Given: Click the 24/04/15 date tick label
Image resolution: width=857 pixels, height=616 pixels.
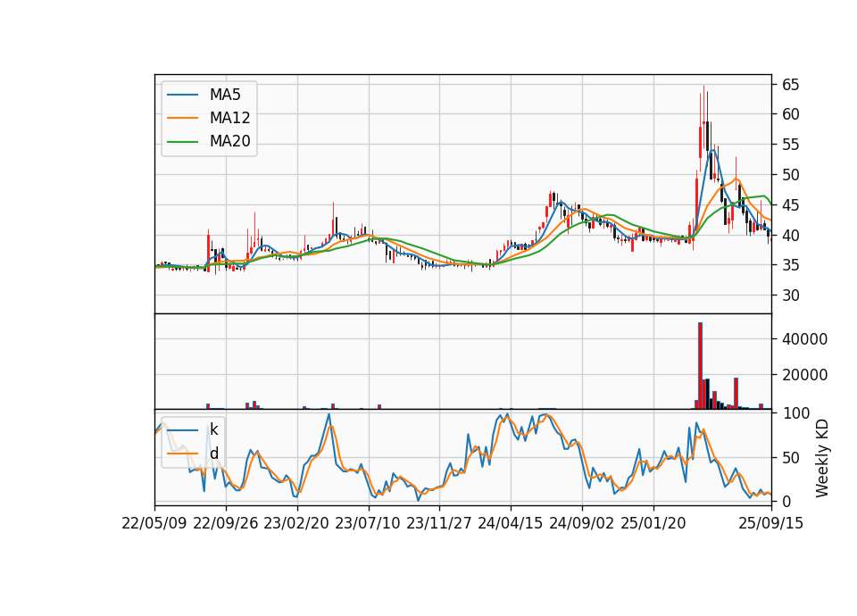Looking at the screenshot, I should pyautogui.click(x=511, y=523).
